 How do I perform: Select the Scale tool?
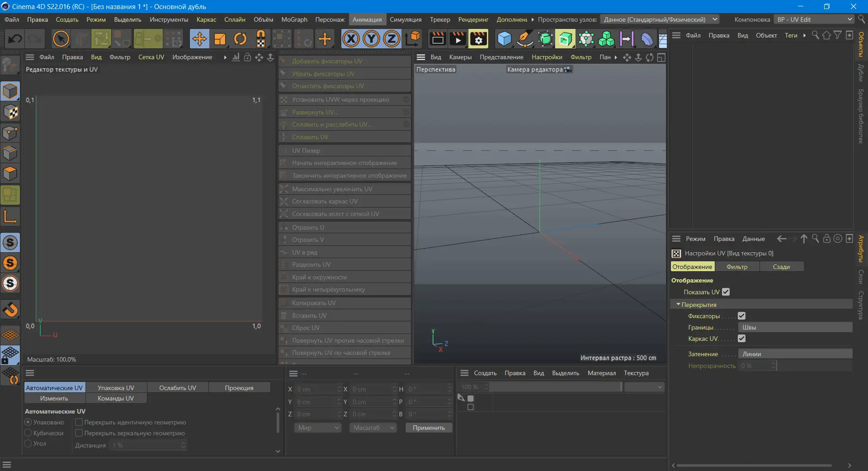(x=220, y=39)
